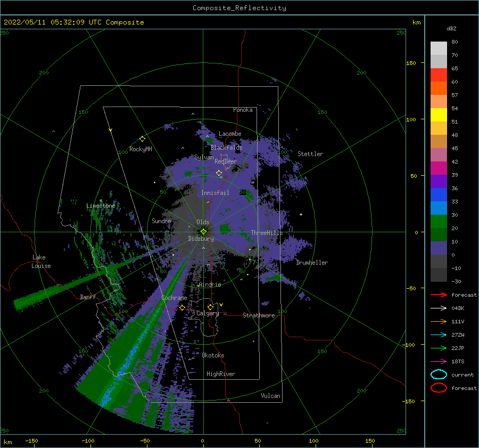The width and height of the screenshot is (479, 448).
Task: Click the dBZ legend heading
Action: coord(451,28)
